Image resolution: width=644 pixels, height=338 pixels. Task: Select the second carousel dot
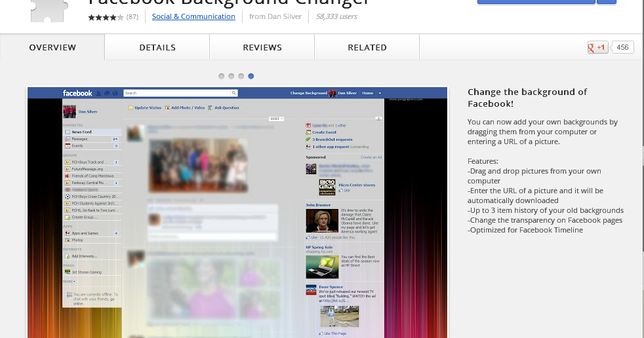pyautogui.click(x=231, y=76)
